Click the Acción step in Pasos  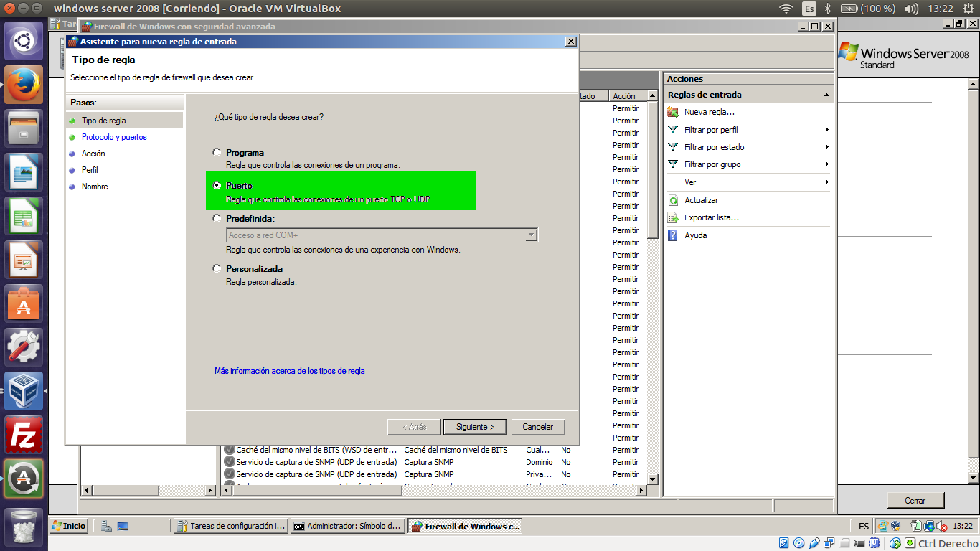[x=93, y=154]
